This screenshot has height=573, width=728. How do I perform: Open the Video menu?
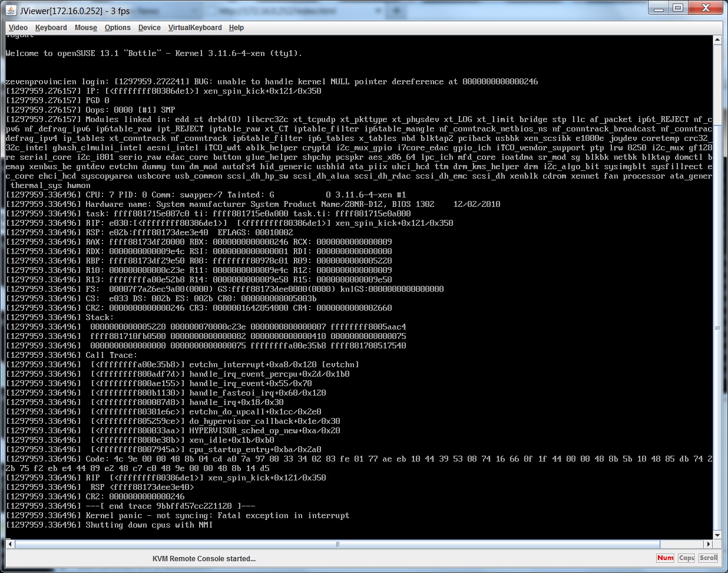pos(18,28)
